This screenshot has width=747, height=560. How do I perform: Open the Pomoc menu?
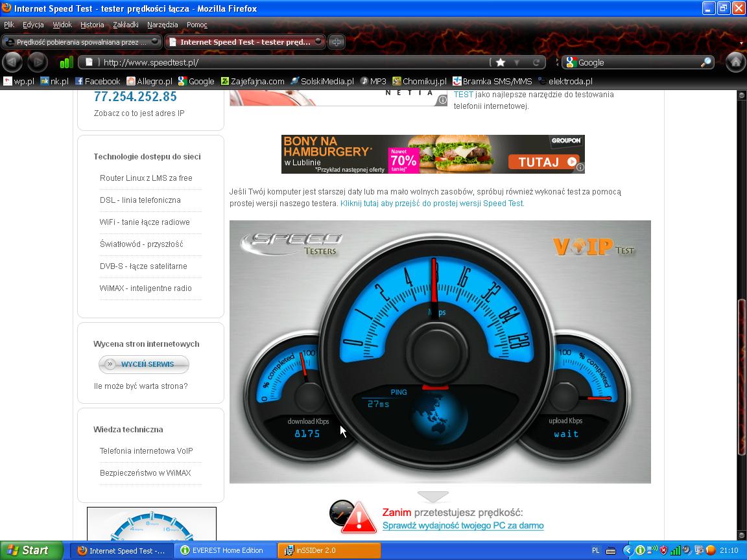(x=196, y=25)
